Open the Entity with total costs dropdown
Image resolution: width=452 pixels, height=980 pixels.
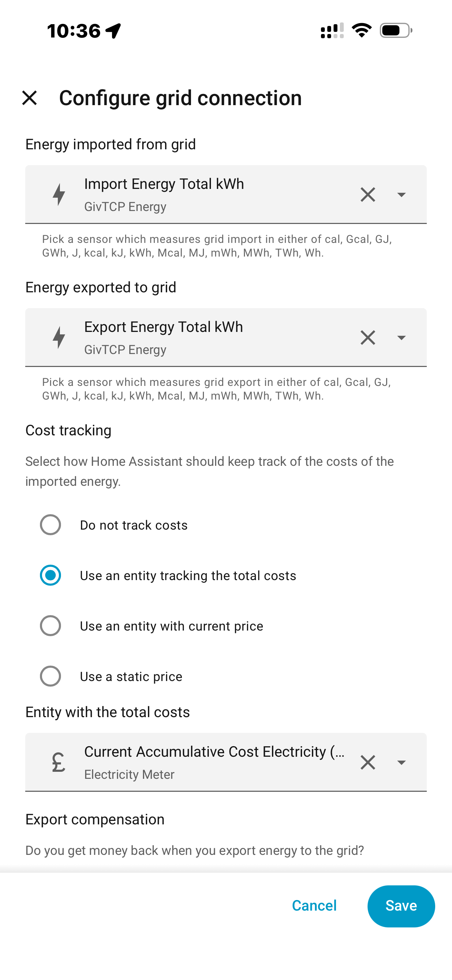click(x=401, y=762)
